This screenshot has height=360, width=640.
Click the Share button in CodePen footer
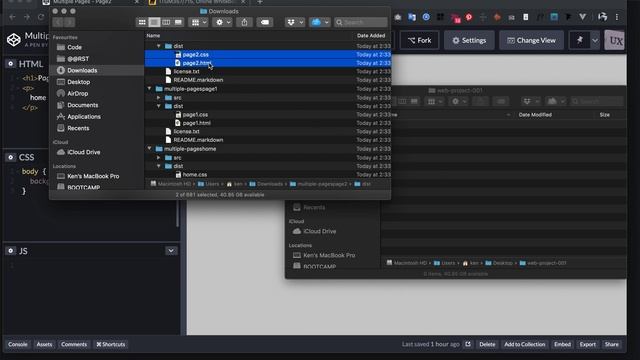[x=611, y=344]
